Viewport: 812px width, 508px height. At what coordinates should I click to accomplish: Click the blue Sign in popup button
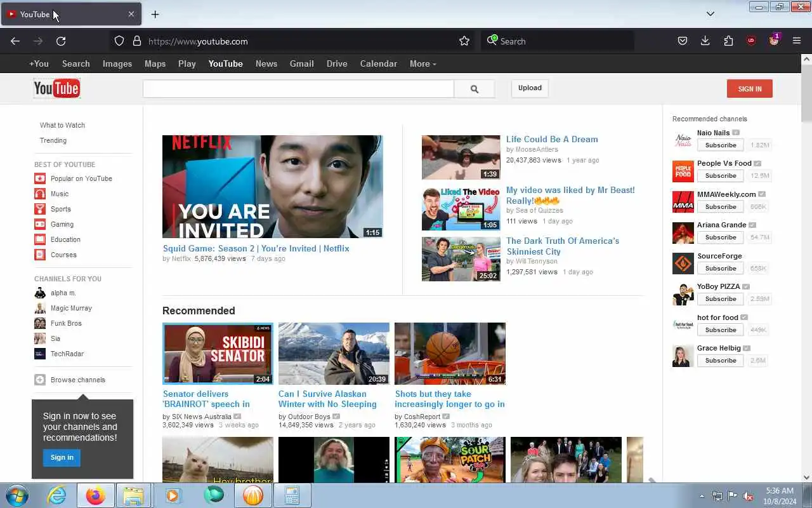pyautogui.click(x=62, y=457)
